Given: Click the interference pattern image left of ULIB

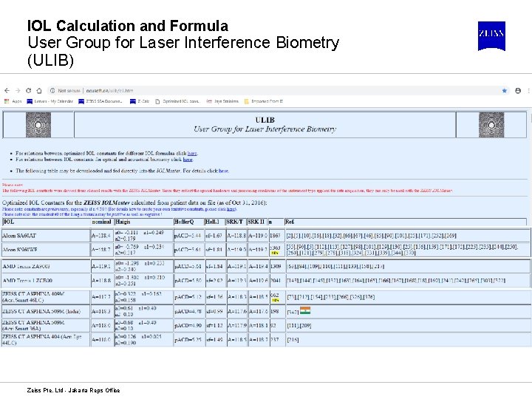Looking at the screenshot, I should point(38,125).
